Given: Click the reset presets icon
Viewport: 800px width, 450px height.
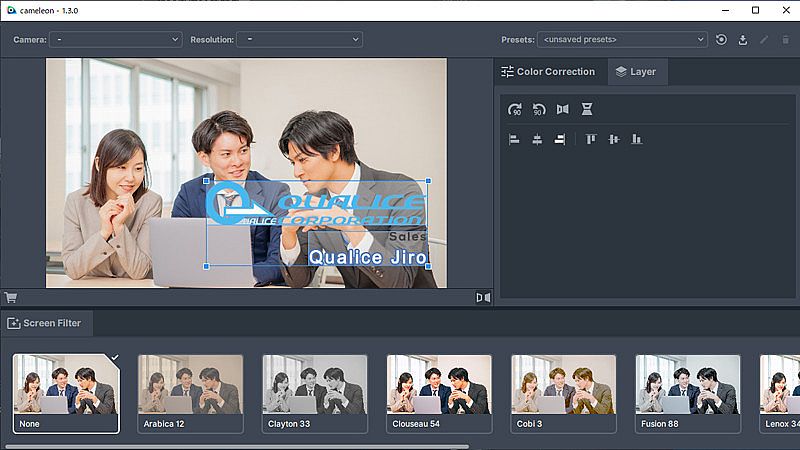Looking at the screenshot, I should coord(721,40).
